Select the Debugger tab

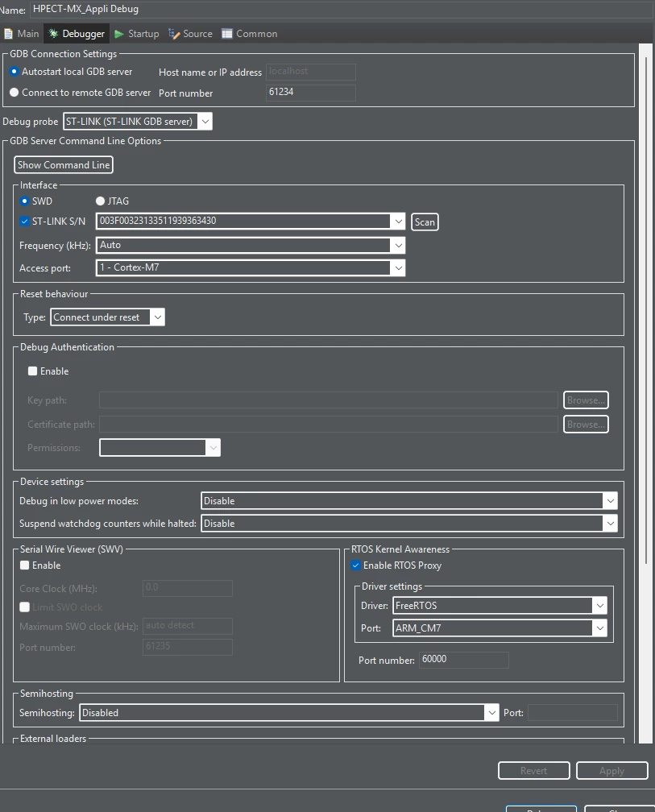(x=77, y=34)
